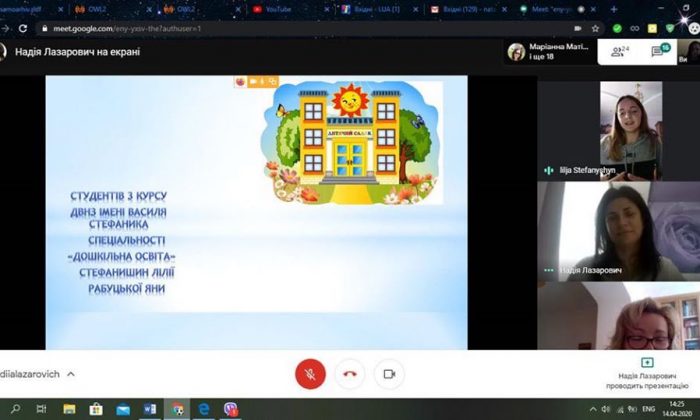The height and width of the screenshot is (420, 700).
Task: Expand meeting details chevron beside meeting name
Action: 70,374
